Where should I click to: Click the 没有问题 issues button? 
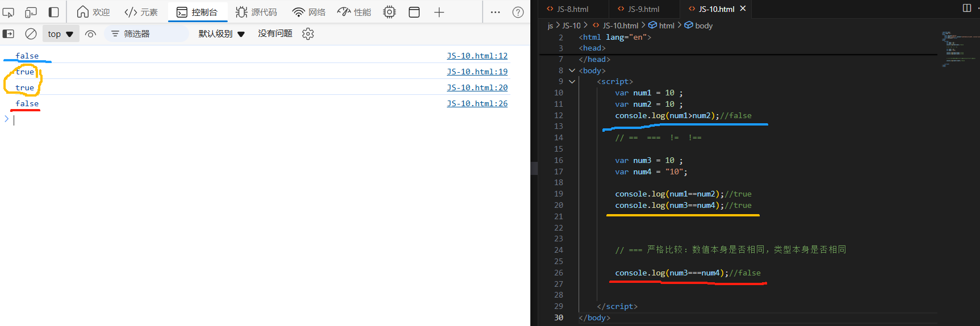coord(275,34)
